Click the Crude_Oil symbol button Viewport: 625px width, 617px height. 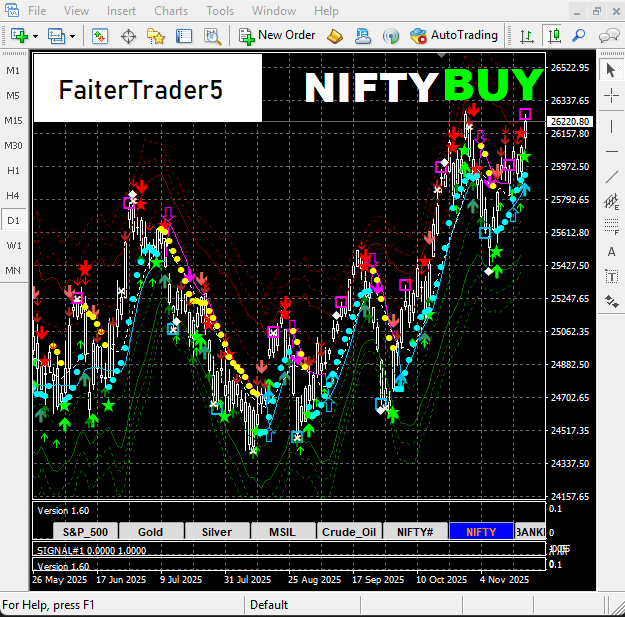349,532
